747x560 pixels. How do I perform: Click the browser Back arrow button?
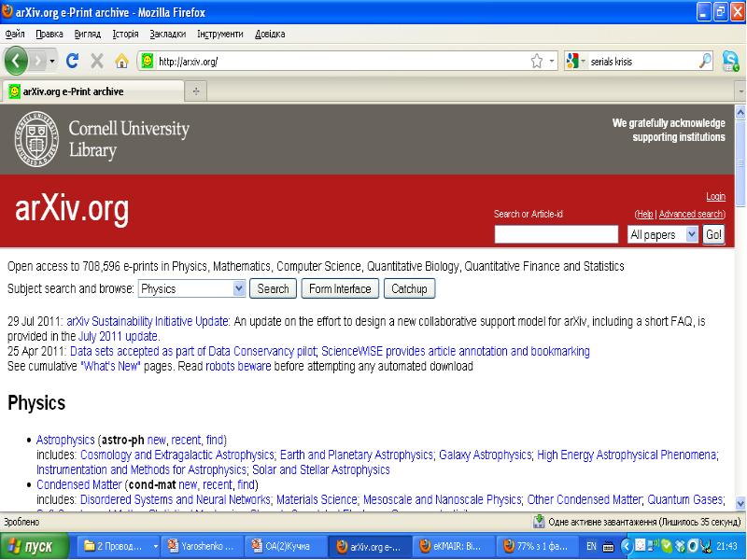[16, 61]
